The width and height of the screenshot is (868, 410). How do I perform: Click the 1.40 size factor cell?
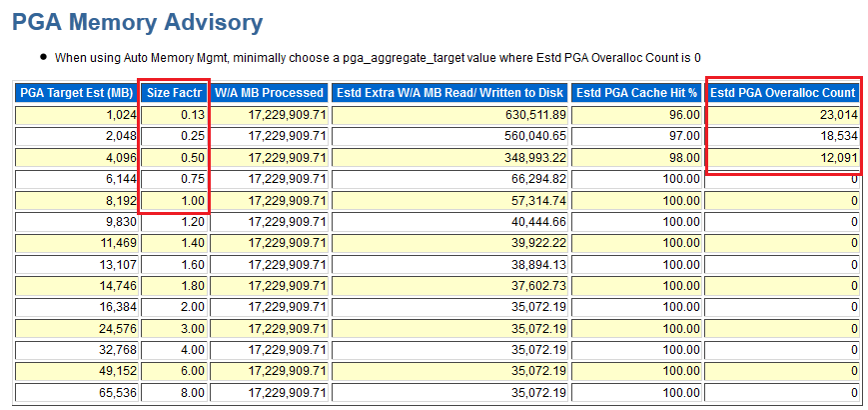point(175,243)
